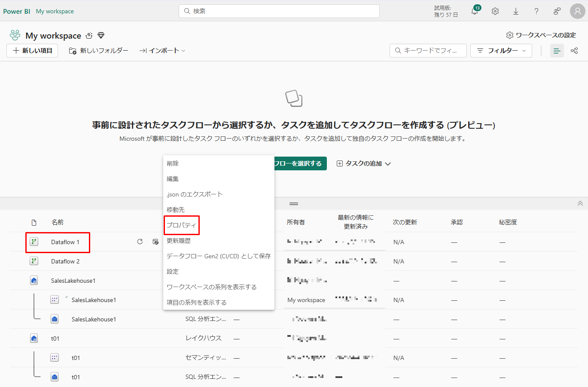
Task: Switch to lineage view icon
Action: tap(574, 51)
